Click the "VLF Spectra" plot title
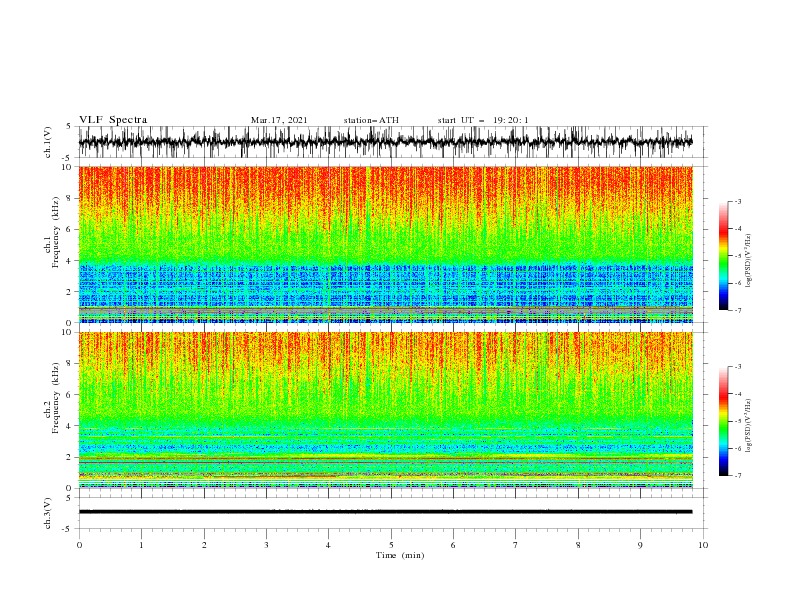Image resolution: width=792 pixels, height=612 pixels. (113, 120)
